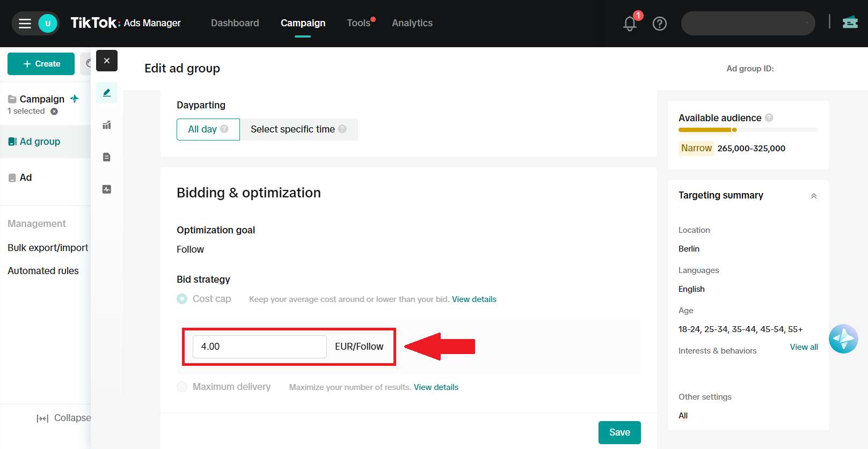Click the bid amount input field
Viewport: 868px width, 449px height.
pos(260,347)
